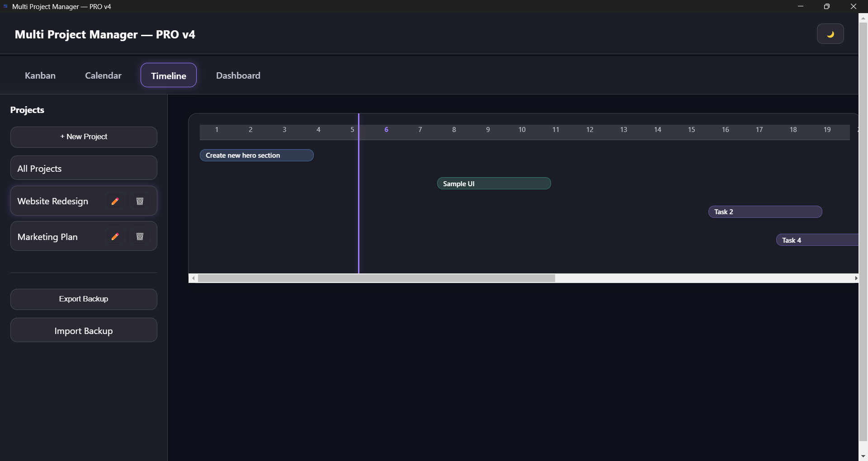Select the Task 4 timeline bar
This screenshot has height=461, width=868.
817,240
